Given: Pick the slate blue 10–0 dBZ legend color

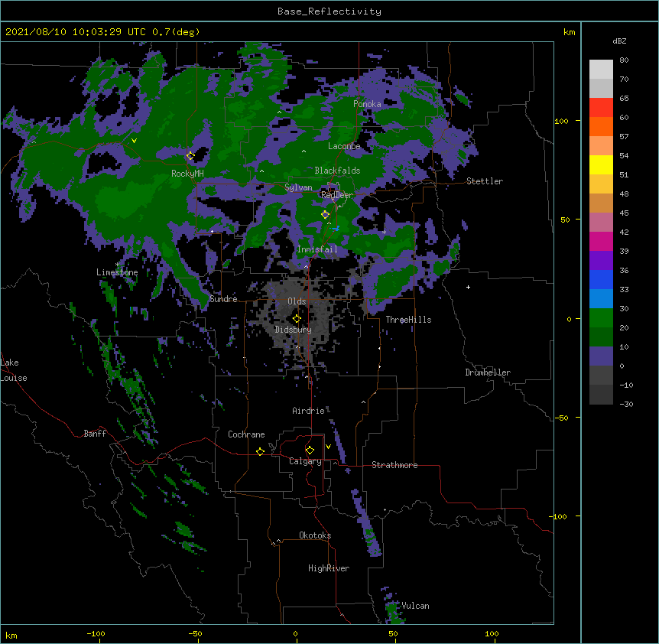Looking at the screenshot, I should tap(601, 356).
